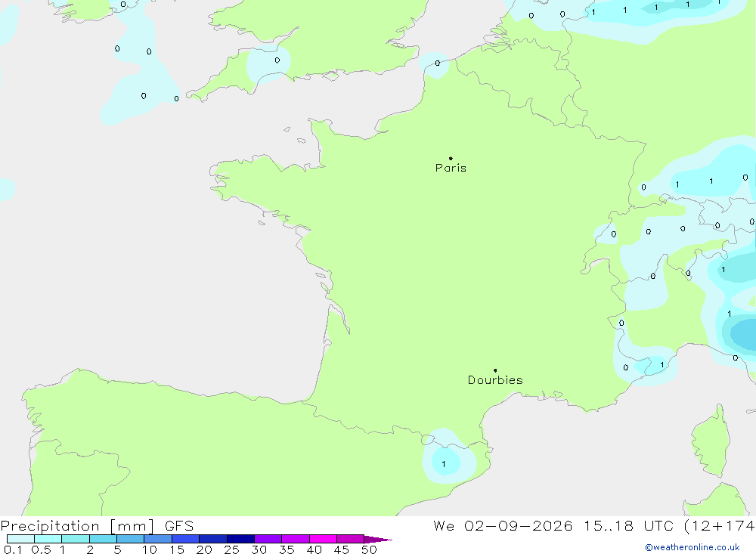Select the lightest cyan legend swatch above 0.1
This screenshot has width=756, height=554.
pos(20,539)
